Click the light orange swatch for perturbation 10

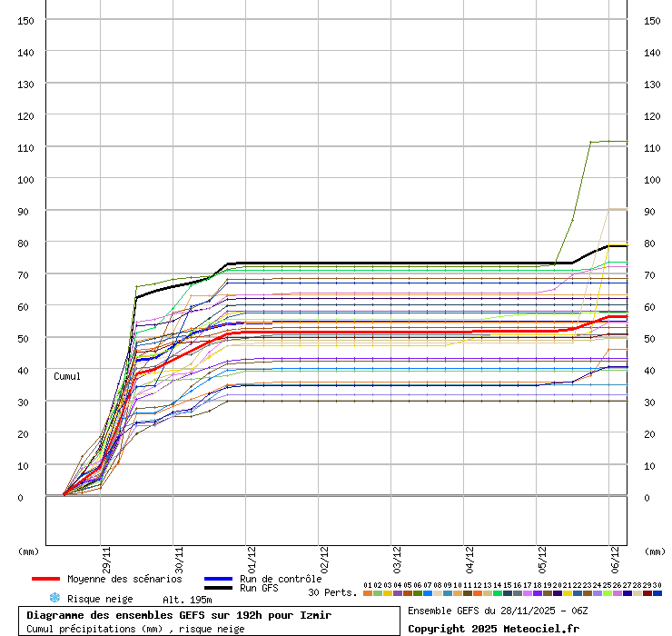tap(458, 593)
